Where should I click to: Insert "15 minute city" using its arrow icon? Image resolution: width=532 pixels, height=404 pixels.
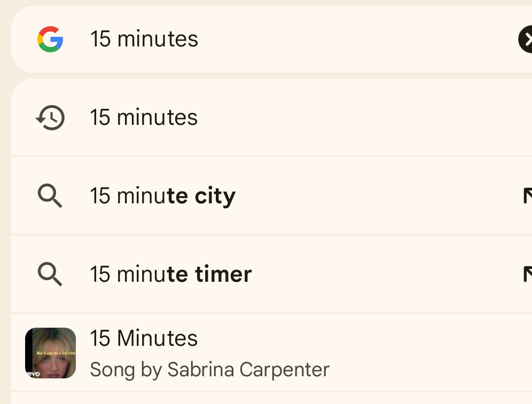click(x=528, y=195)
